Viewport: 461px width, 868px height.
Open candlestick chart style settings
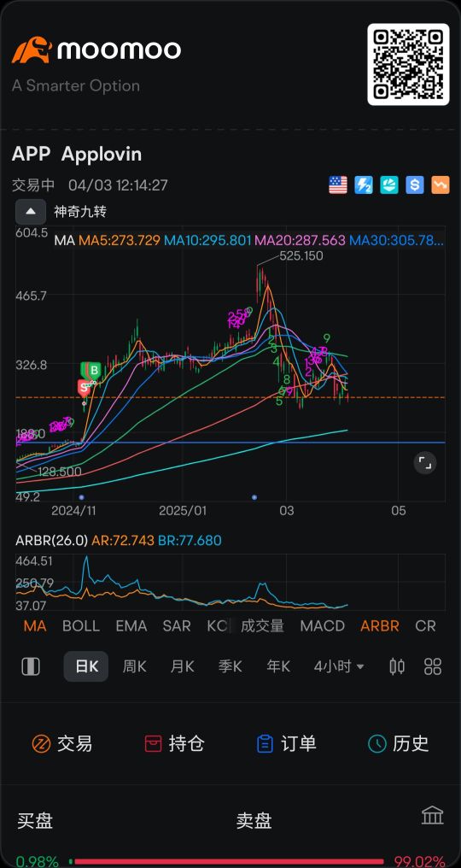point(397,666)
